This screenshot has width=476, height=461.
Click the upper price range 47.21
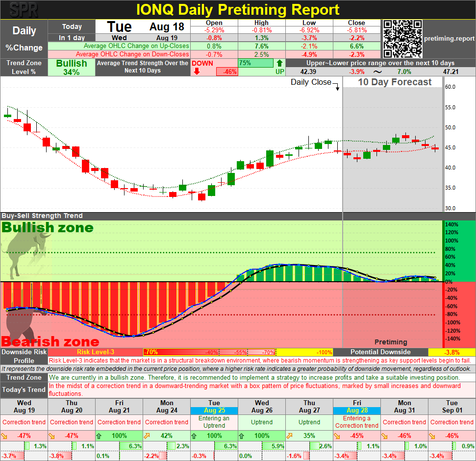coord(451,72)
